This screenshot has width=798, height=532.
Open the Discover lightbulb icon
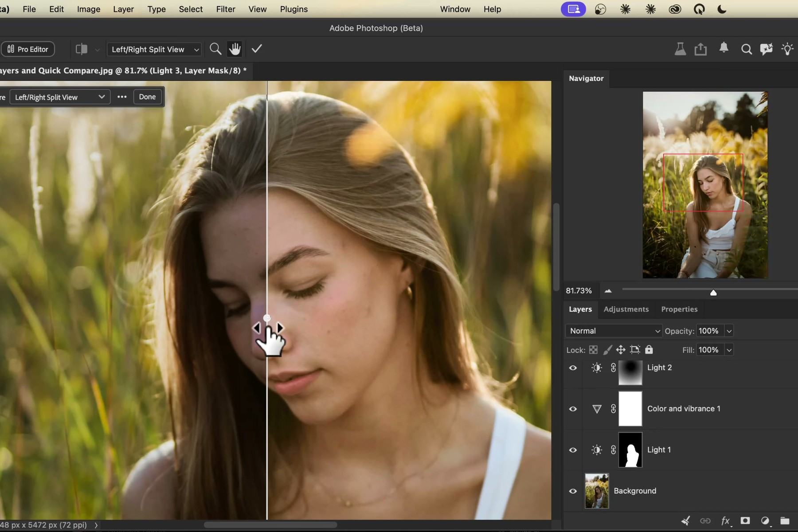click(787, 49)
